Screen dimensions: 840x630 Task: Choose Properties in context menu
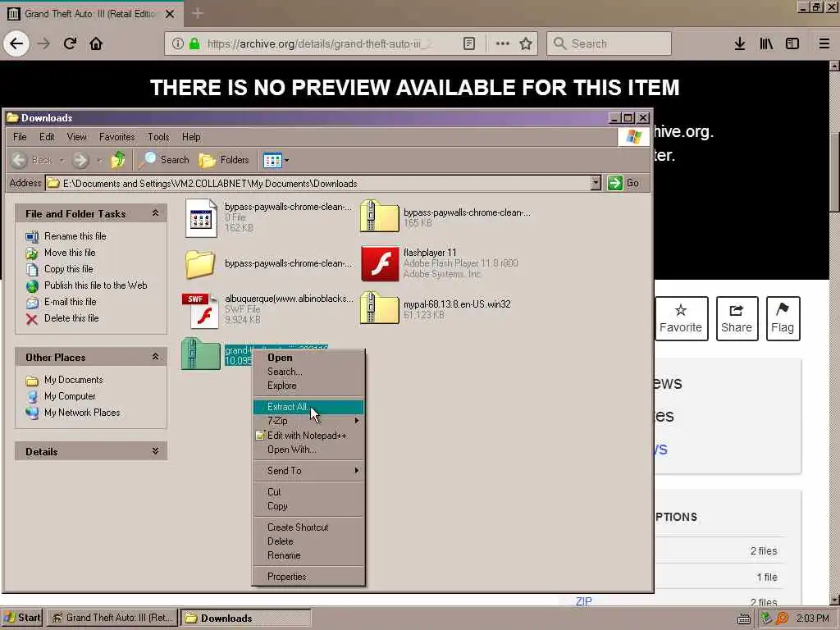pyautogui.click(x=308, y=577)
